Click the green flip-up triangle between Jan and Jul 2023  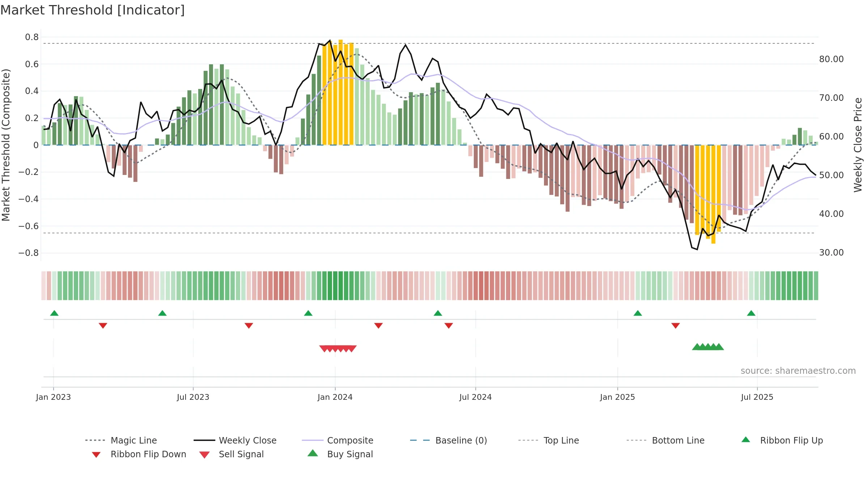(x=162, y=313)
